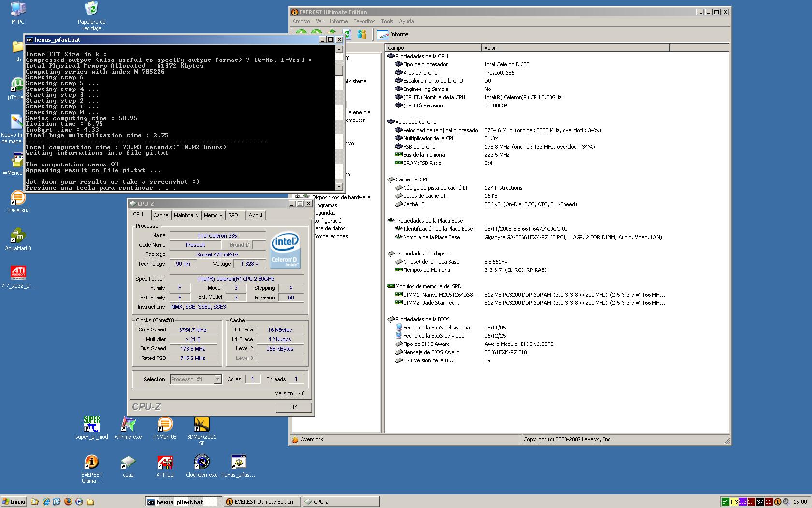The width and height of the screenshot is (812, 508).
Task: Click console scrollbar down arrow
Action: point(339,187)
